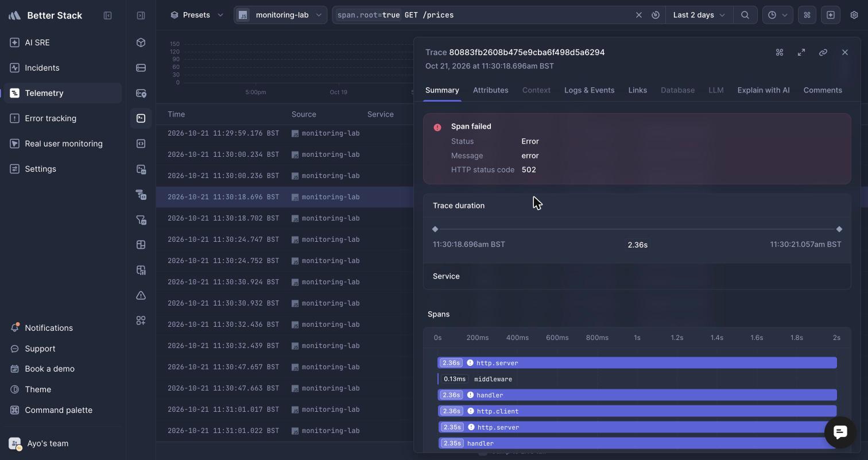Change the Last 2 days time range

coord(699,15)
